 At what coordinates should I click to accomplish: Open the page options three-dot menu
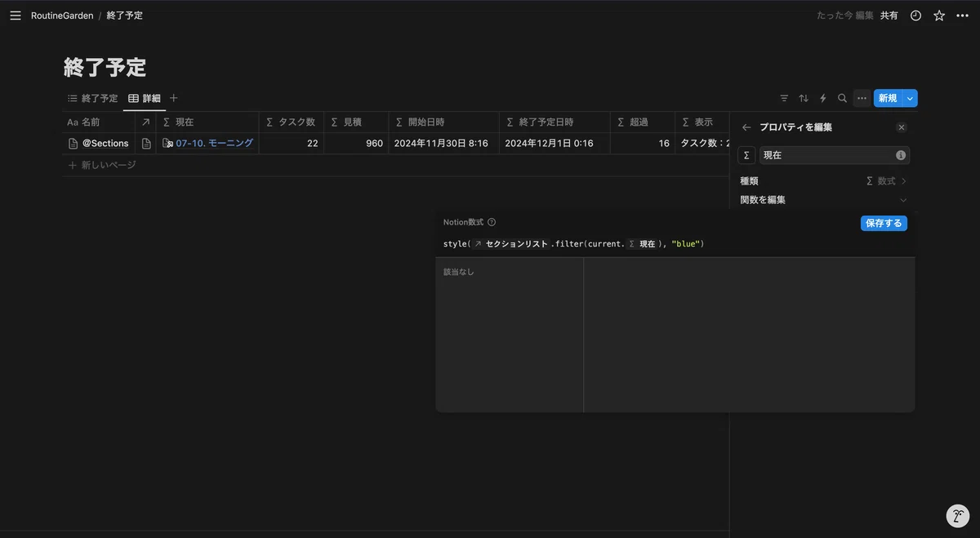pyautogui.click(x=962, y=16)
